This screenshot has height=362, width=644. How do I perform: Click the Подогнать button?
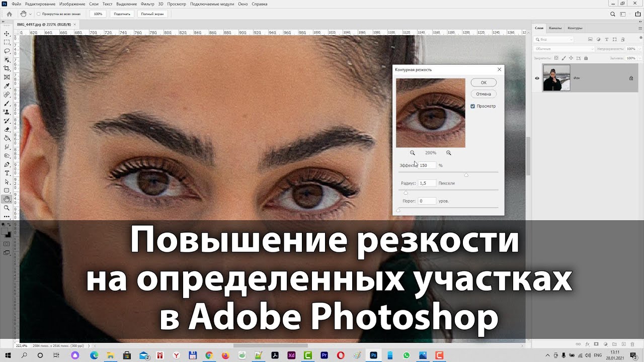(122, 14)
